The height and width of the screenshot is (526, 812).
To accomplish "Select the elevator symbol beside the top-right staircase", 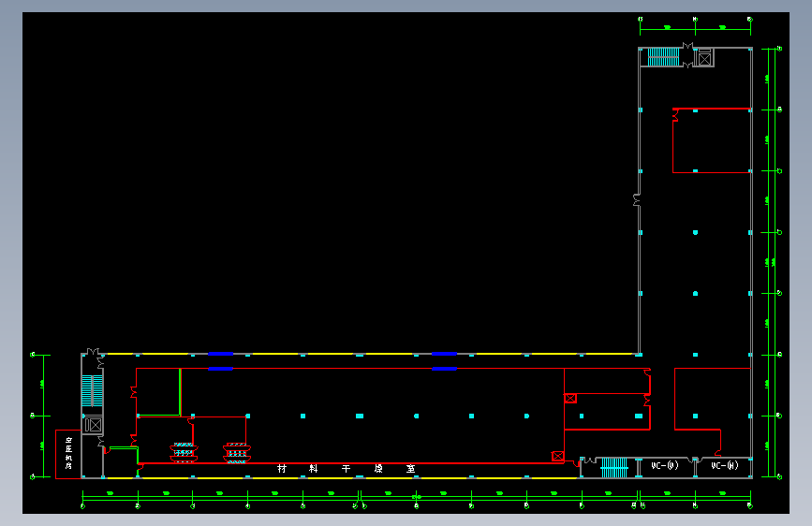I will [x=704, y=59].
